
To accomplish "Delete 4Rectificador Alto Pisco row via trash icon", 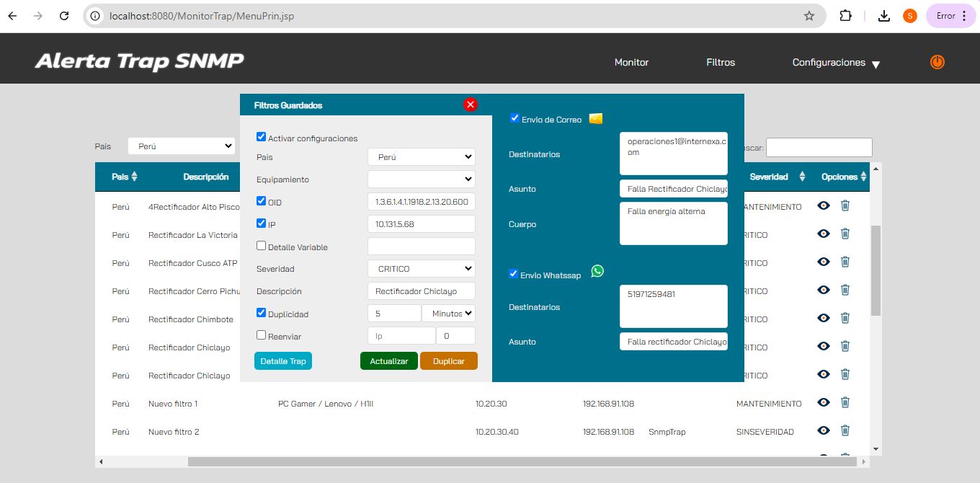I will (x=845, y=205).
